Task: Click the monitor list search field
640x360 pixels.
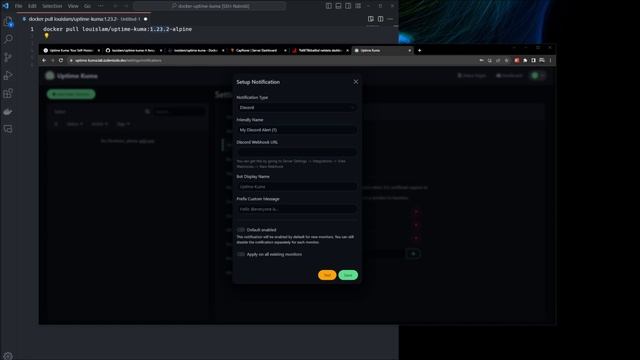Action: [179, 111]
